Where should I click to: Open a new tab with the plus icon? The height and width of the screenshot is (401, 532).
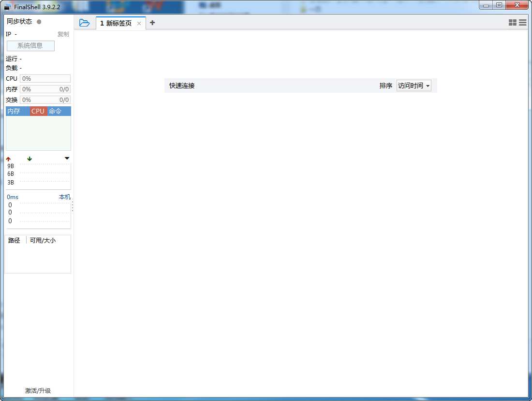(152, 23)
